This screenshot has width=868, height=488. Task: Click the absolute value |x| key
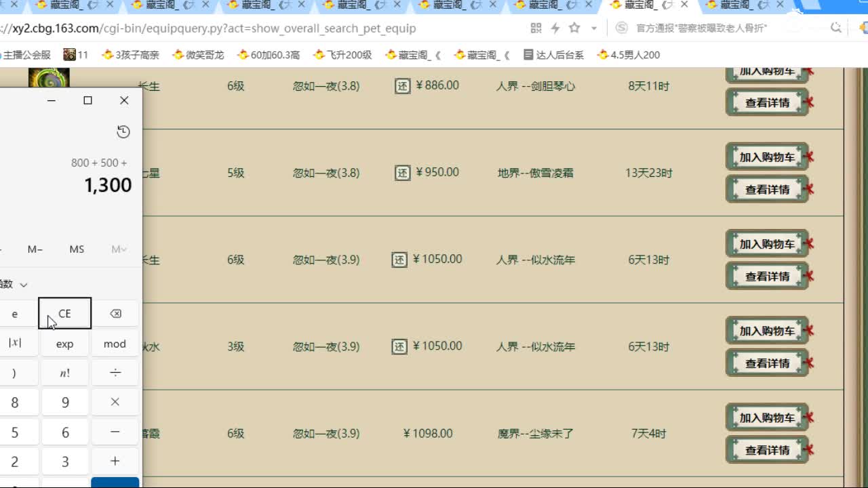pyautogui.click(x=14, y=344)
